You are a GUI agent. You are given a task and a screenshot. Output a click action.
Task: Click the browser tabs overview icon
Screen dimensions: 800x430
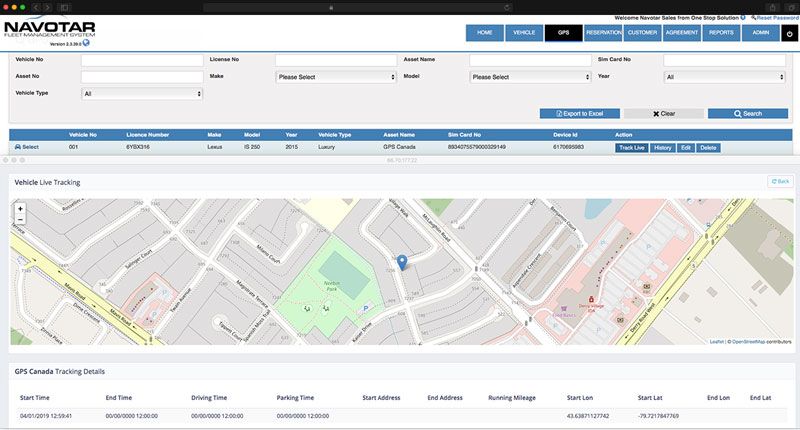pyautogui.click(x=791, y=7)
